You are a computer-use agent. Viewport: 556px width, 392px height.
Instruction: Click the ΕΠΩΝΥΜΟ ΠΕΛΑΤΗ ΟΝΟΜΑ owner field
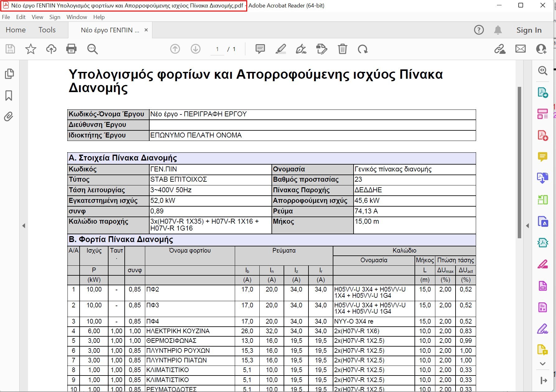(x=312, y=135)
